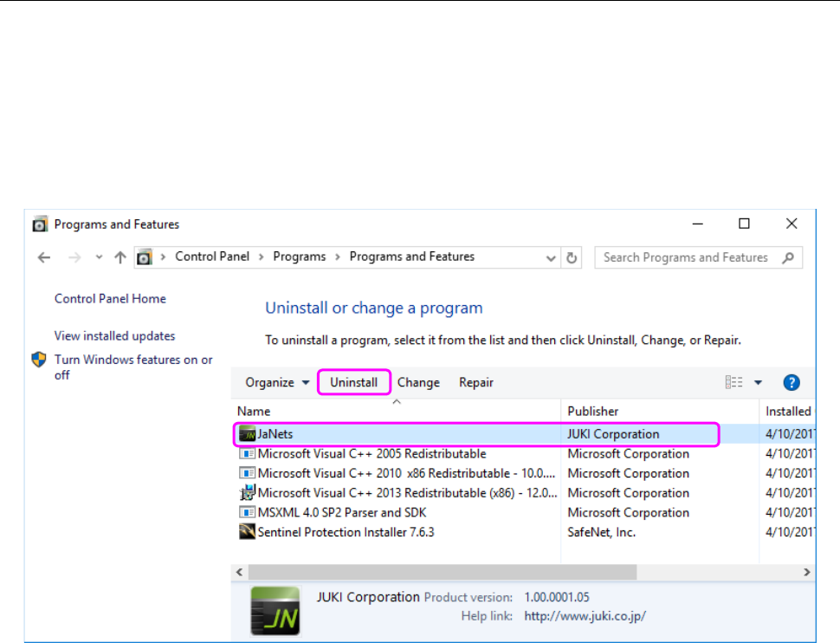The width and height of the screenshot is (840, 643).
Task: Go back with the left arrow button
Action: [x=44, y=258]
